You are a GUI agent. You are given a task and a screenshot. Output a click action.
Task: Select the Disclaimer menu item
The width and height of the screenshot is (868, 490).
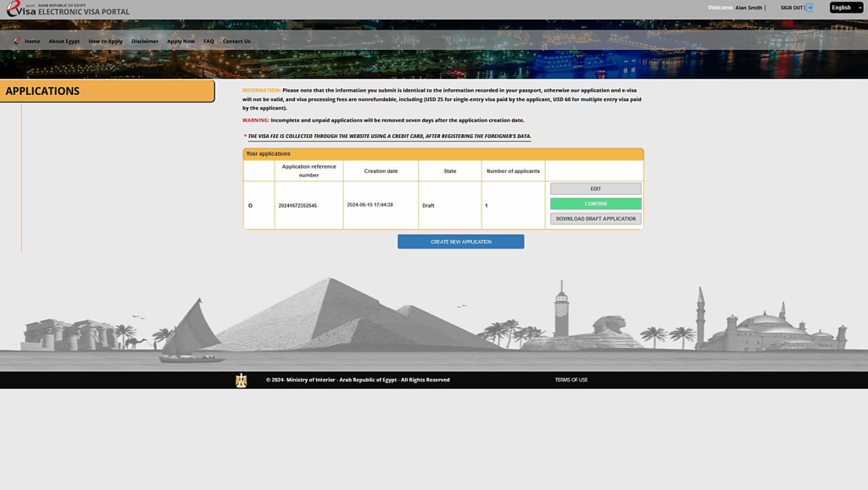(145, 42)
